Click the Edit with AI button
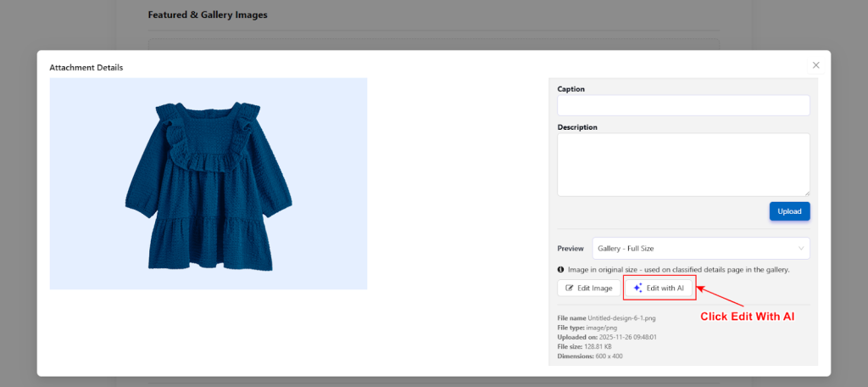The image size is (868, 387). point(659,289)
